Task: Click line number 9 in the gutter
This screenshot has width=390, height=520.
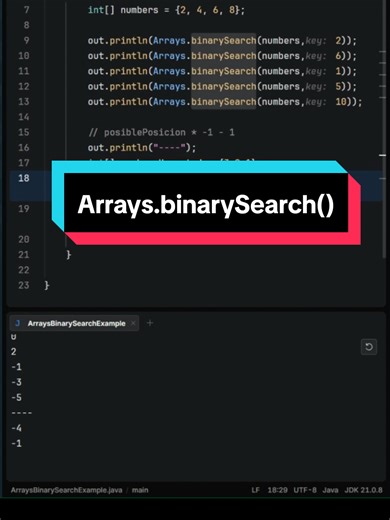Action: click(x=26, y=40)
